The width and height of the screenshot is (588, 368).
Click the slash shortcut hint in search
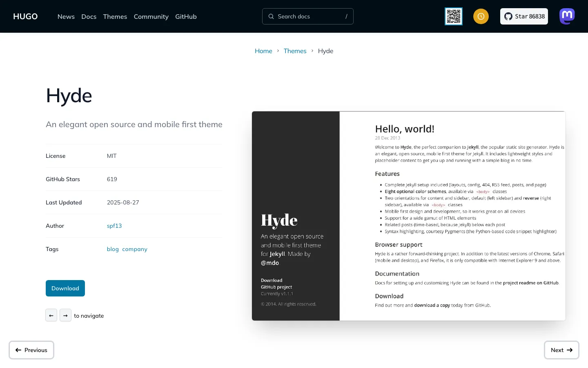tap(346, 16)
